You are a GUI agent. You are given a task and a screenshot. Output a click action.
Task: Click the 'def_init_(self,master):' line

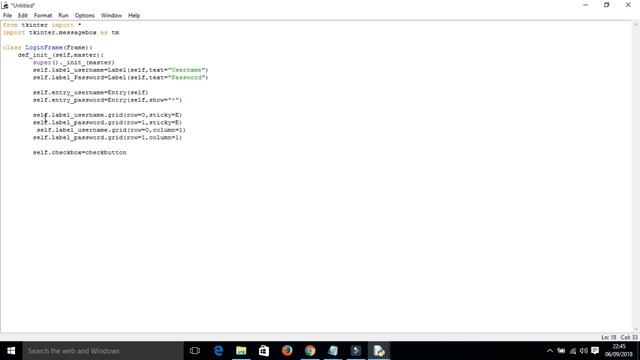click(x=61, y=55)
